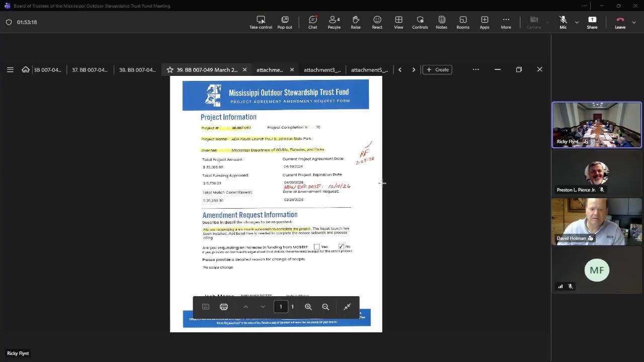Click the 'Amendment Request Information' heading

coord(250,215)
